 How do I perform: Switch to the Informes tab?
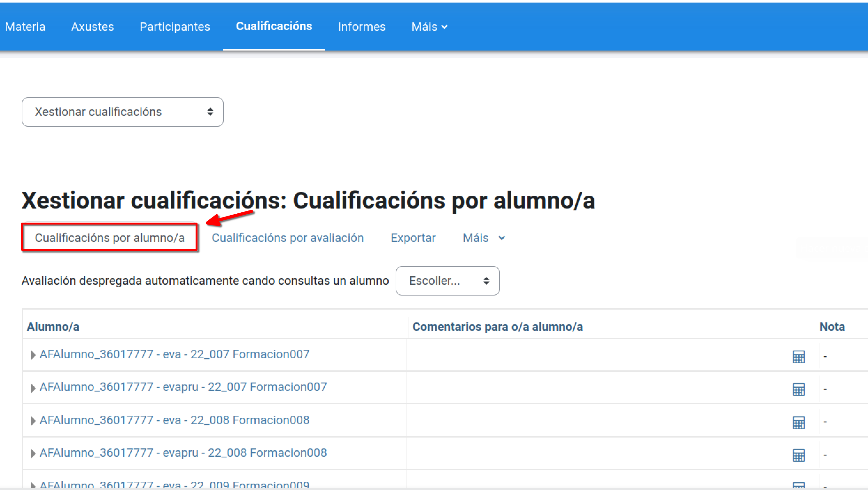pos(361,27)
